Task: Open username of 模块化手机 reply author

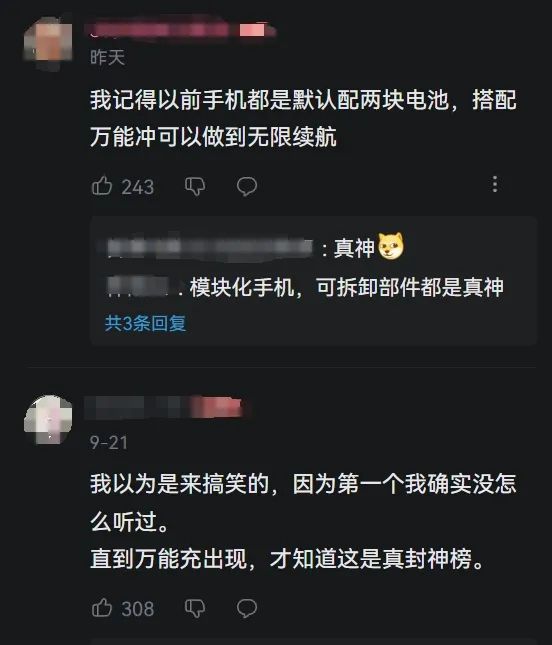Action: tap(138, 287)
